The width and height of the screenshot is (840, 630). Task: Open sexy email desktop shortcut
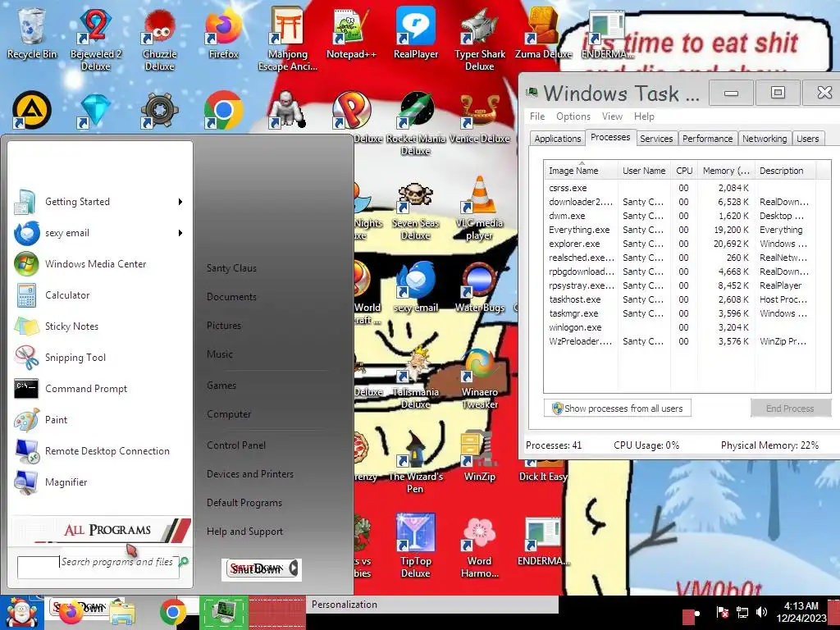pos(416,286)
